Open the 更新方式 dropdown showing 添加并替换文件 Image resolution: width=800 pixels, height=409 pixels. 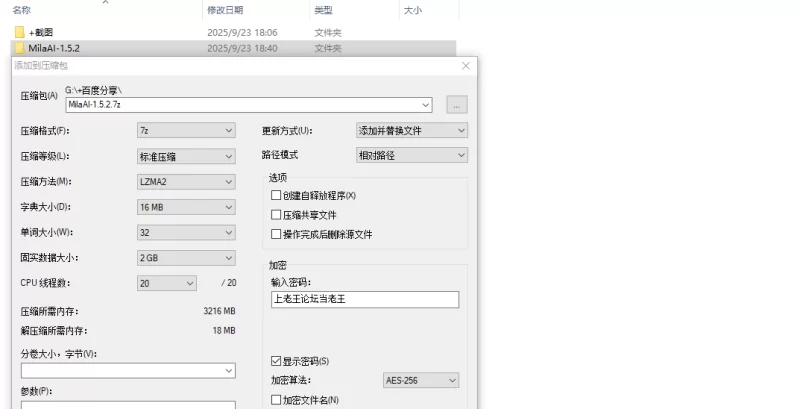click(x=412, y=131)
